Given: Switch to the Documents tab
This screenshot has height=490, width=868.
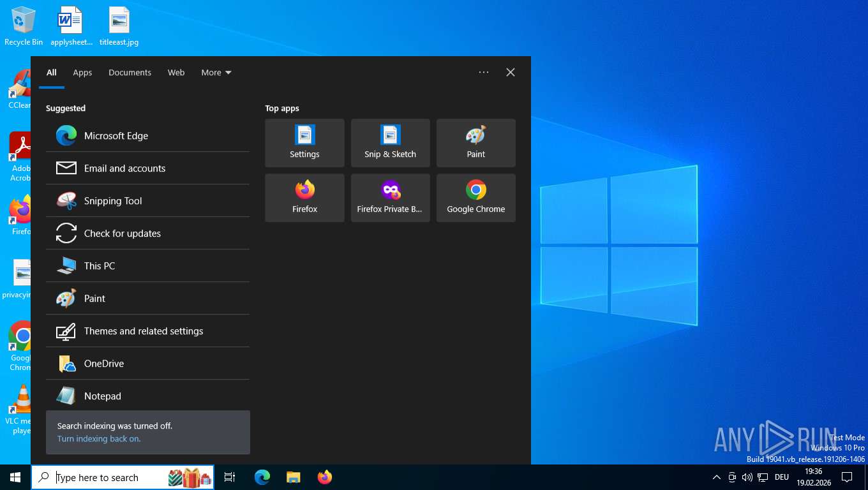Looking at the screenshot, I should click(x=130, y=72).
